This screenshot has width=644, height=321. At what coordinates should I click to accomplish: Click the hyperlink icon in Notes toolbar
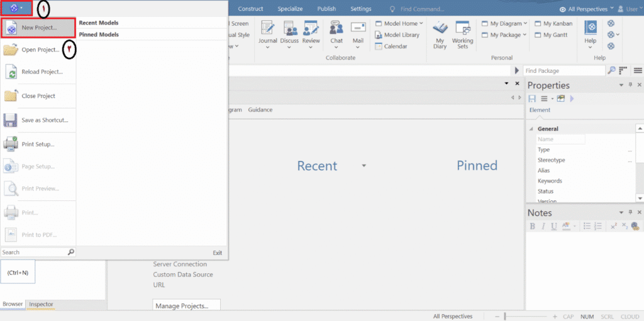click(635, 226)
